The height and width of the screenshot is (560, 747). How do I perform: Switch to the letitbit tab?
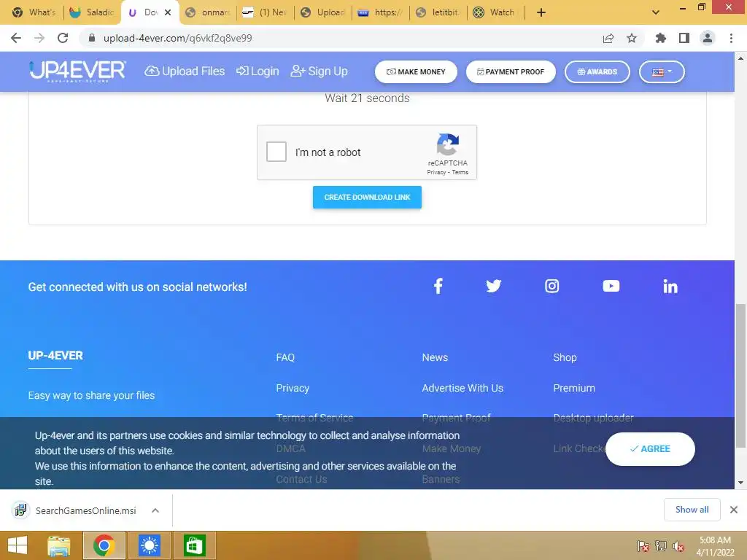pos(438,12)
